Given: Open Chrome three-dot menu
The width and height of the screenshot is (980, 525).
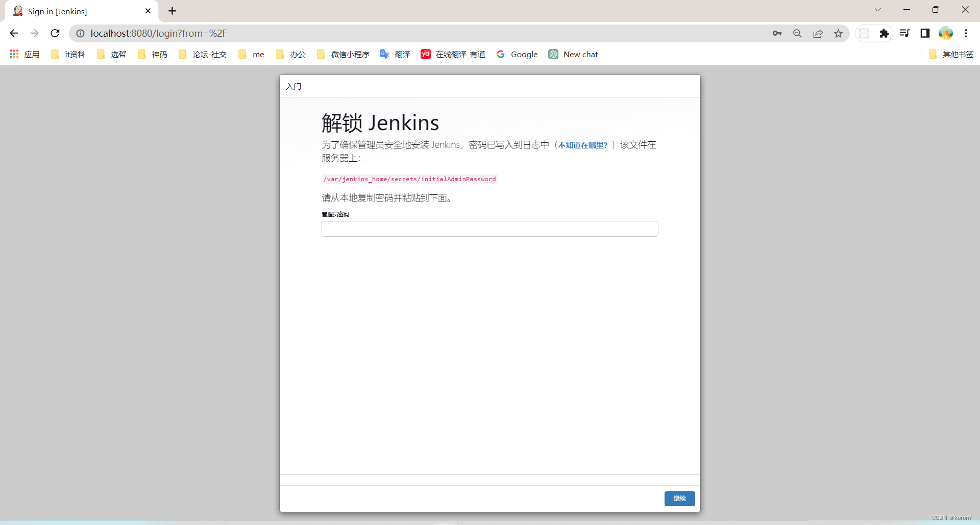Looking at the screenshot, I should 966,33.
